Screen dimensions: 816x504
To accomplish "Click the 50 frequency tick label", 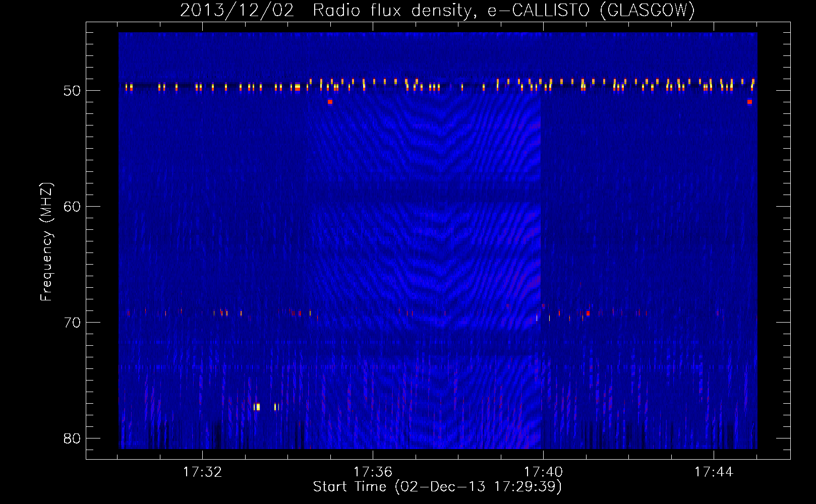I will click(x=72, y=91).
